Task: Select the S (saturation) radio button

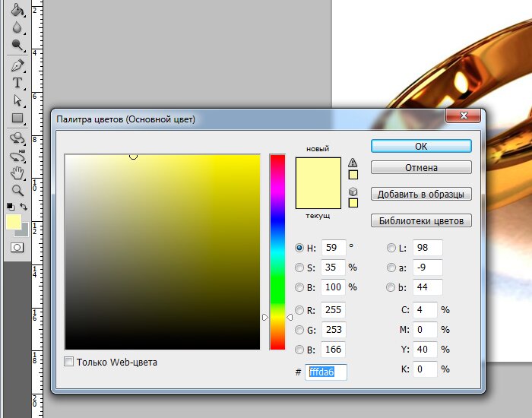Action: pos(299,268)
